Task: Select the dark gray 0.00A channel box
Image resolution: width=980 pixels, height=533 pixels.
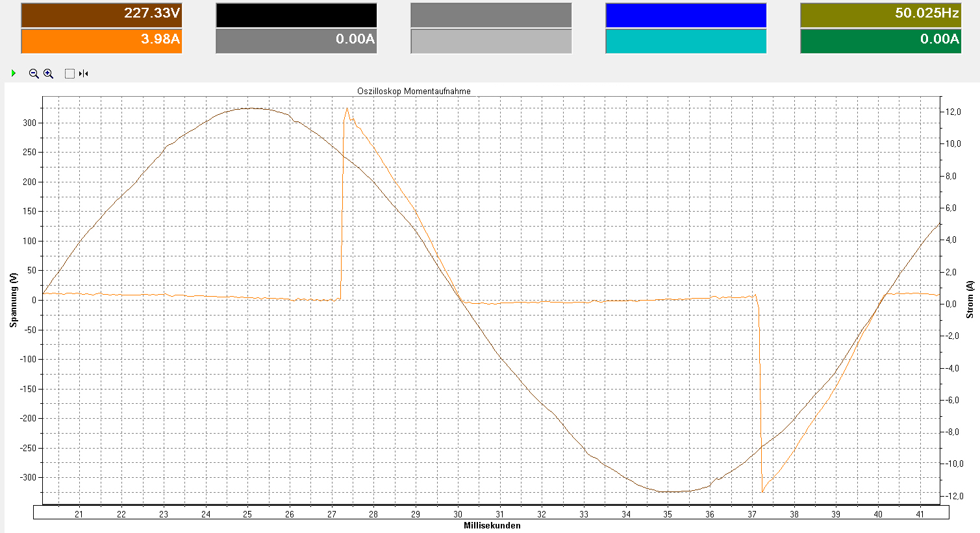Action: point(296,41)
